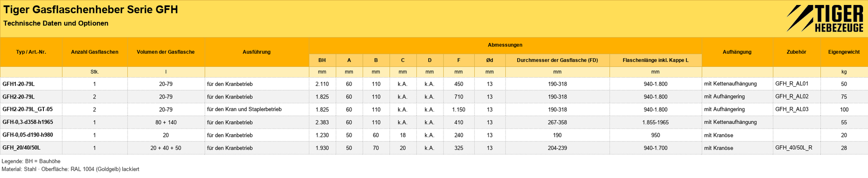Screen dimensions: 868x178
Task: Click Durchmesser der Gasflasche (FD) header
Action: coord(557,60)
